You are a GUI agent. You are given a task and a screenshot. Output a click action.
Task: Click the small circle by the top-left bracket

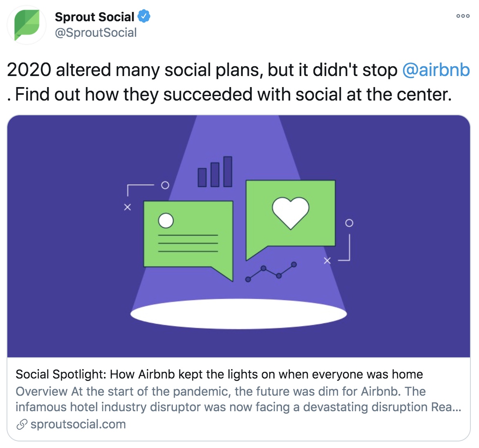(x=165, y=185)
